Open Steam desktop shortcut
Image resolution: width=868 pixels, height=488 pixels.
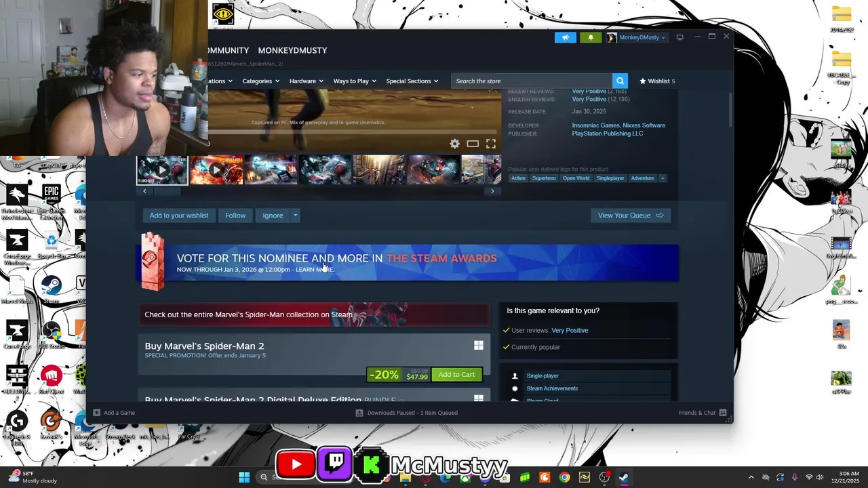tap(52, 290)
